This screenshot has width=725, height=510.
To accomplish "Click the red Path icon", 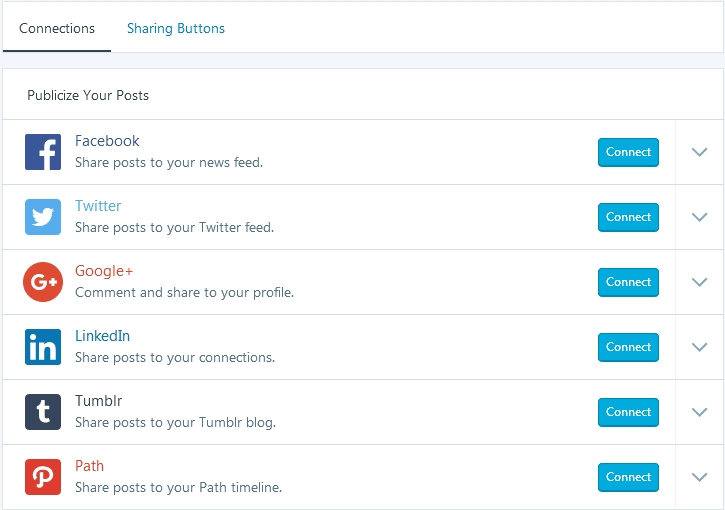I will [x=43, y=477].
